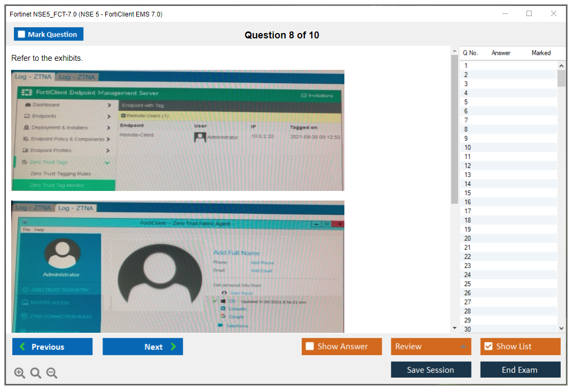574x392 pixels.
Task: Click the reset zoom magnifier icon
Action: [x=36, y=373]
